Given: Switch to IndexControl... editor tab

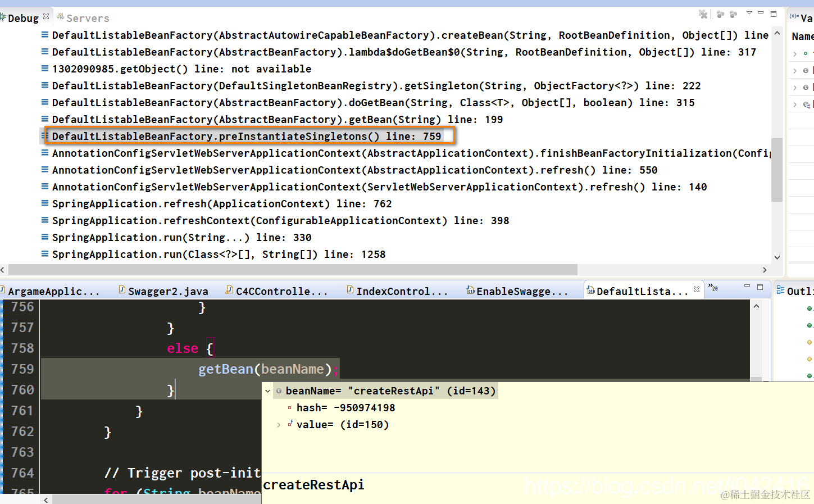Looking at the screenshot, I should tap(397, 291).
